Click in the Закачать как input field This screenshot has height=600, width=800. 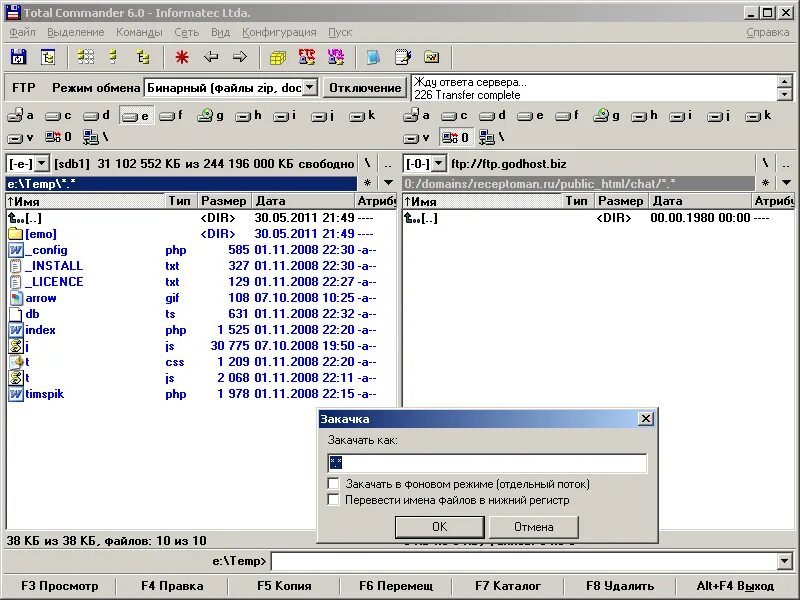tap(487, 463)
